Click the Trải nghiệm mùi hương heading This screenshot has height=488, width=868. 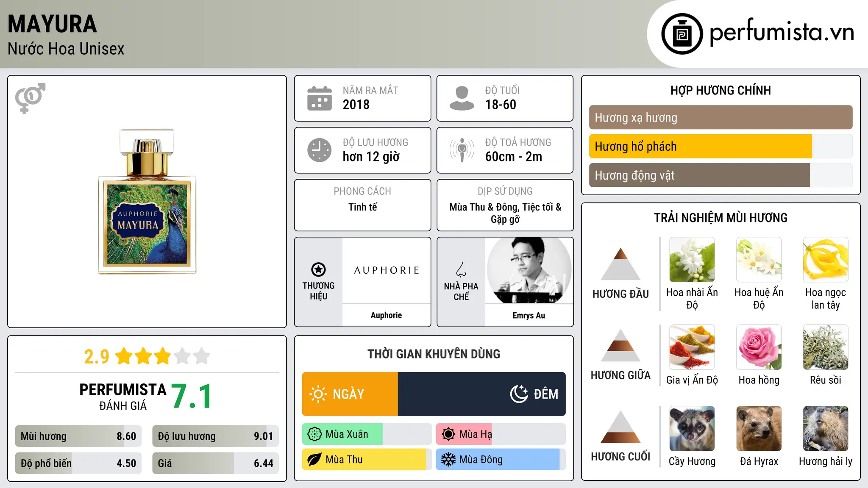pos(721,218)
